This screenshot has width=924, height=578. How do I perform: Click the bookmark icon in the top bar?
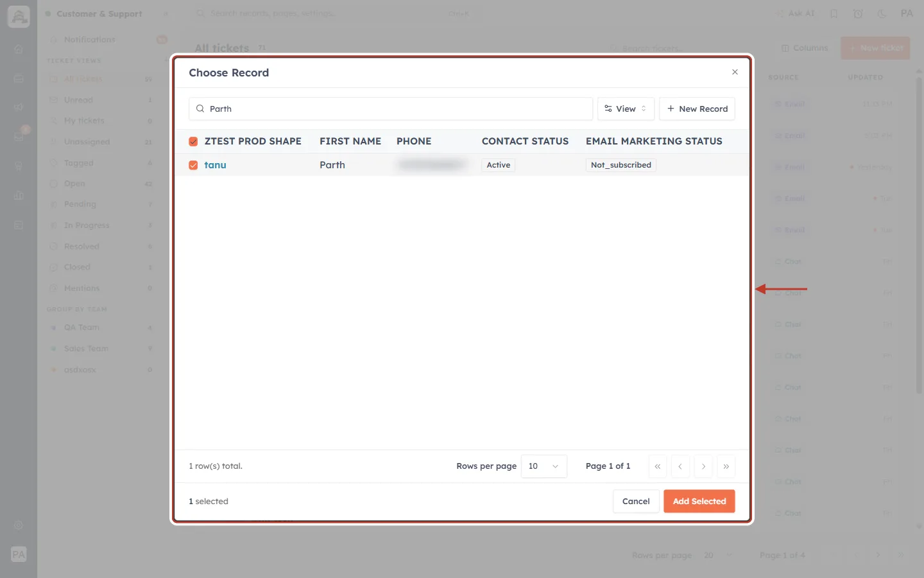point(834,13)
